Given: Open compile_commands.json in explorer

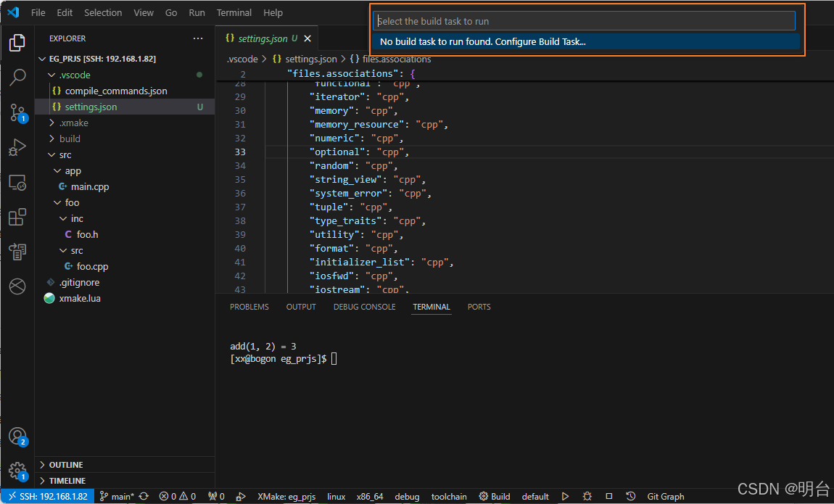Looking at the screenshot, I should 125,91.
